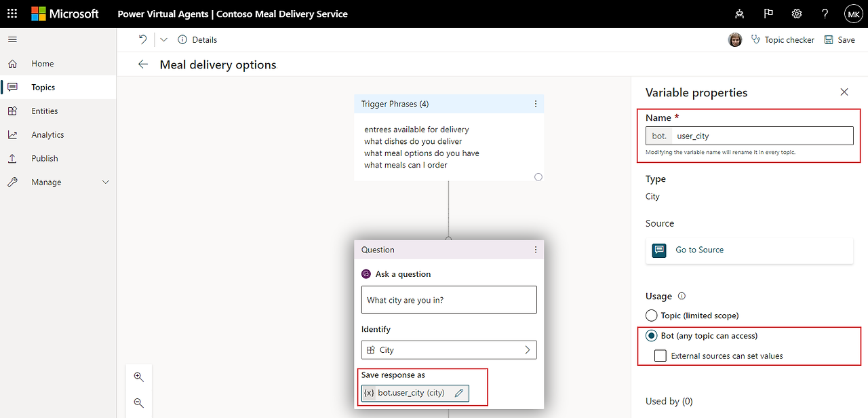Expand the Manage section chevron
Screen dimensions: 868x418
point(105,183)
